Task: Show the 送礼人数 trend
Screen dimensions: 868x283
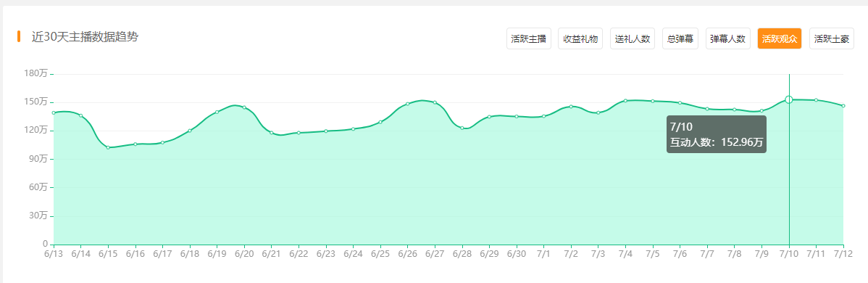Action: (x=633, y=39)
